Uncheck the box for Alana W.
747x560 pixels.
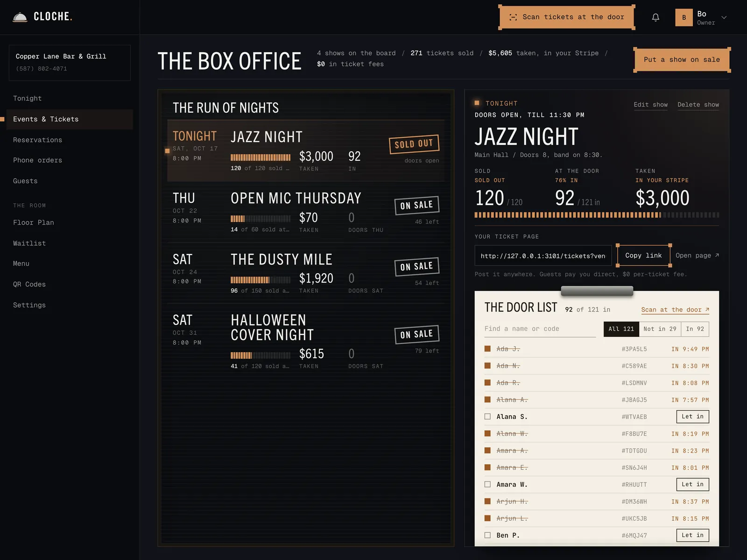pyautogui.click(x=487, y=433)
